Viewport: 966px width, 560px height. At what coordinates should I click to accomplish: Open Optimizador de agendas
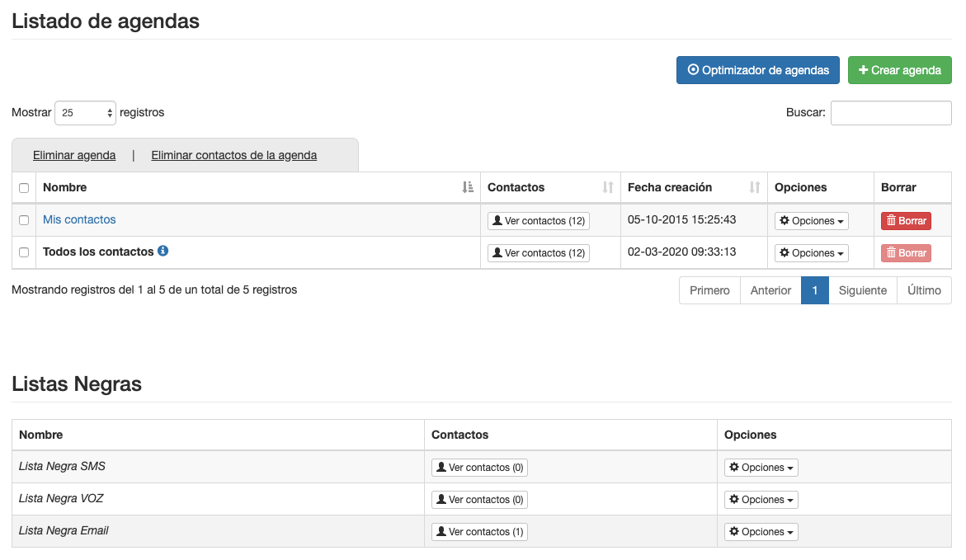757,70
